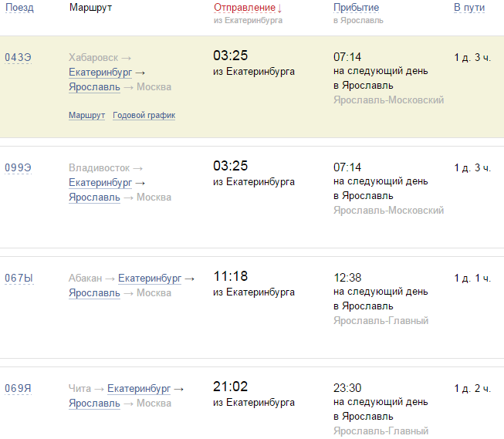The height and width of the screenshot is (439, 504).
Task: Open train 067Ы details
Action: point(19,278)
